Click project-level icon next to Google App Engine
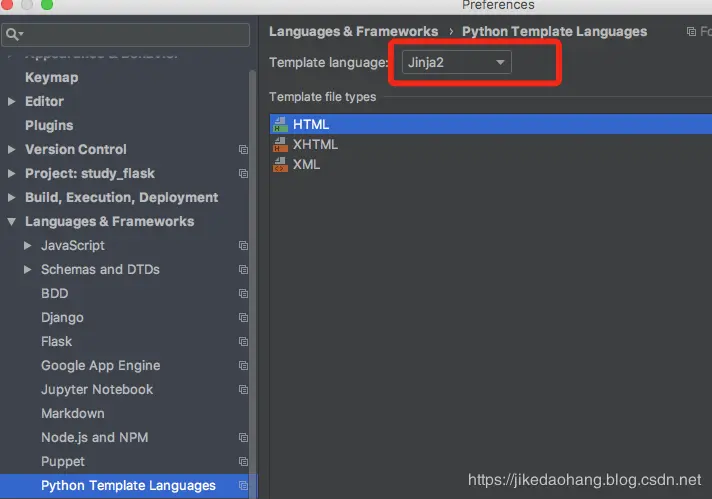The height and width of the screenshot is (499, 712). [x=243, y=366]
